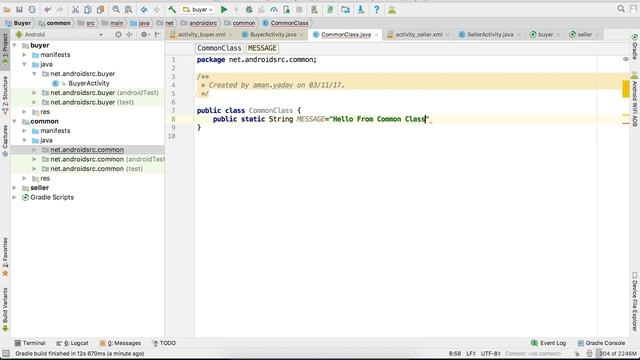This screenshot has height=360, width=640.
Task: Switch to SellerActivity.java tab
Action: click(x=490, y=35)
